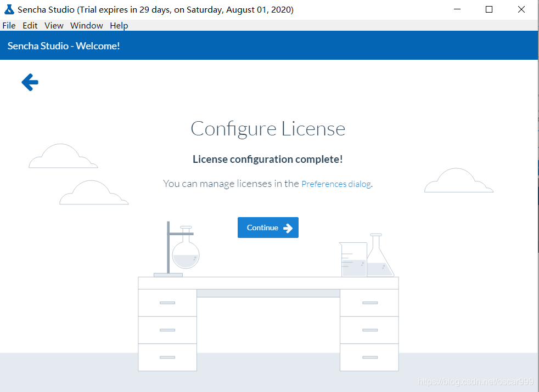Viewport: 539px width, 392px height.
Task: Click the cloud on the right side
Action: 458,180
